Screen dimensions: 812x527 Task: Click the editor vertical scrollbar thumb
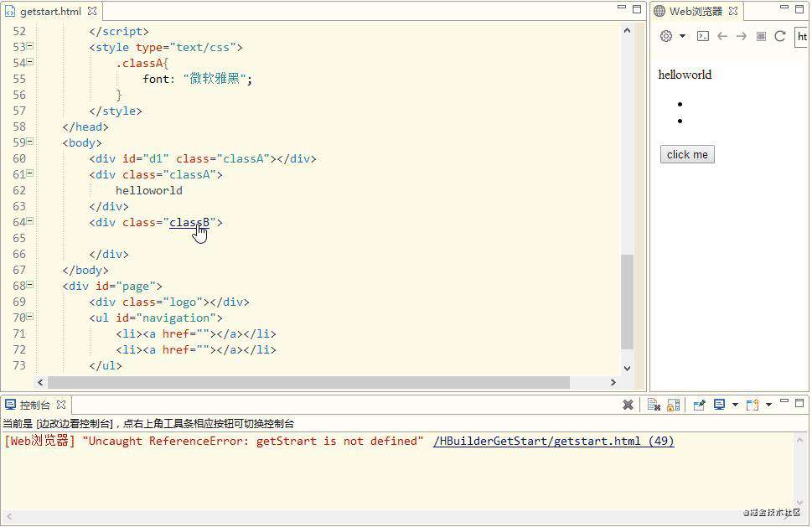627,302
